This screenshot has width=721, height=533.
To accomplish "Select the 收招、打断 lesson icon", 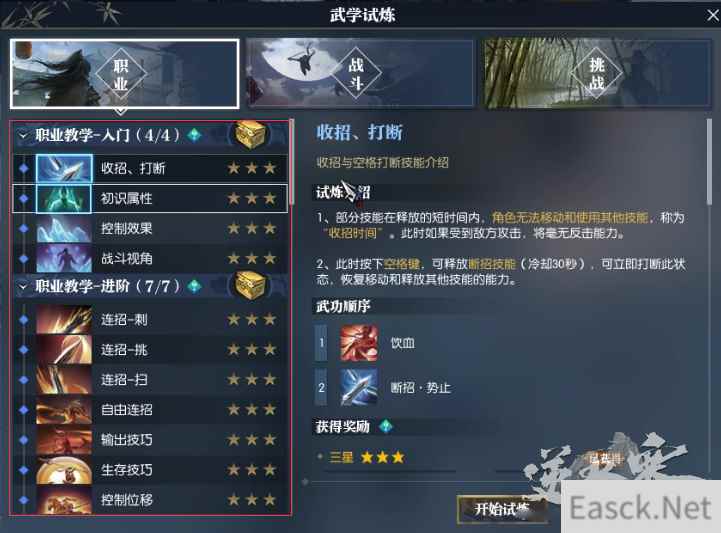I will pos(64,168).
